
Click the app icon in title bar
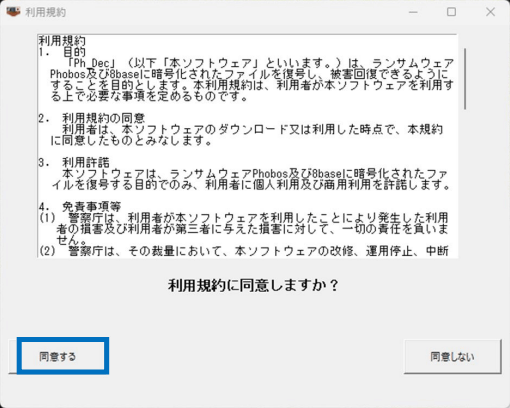pos(13,12)
